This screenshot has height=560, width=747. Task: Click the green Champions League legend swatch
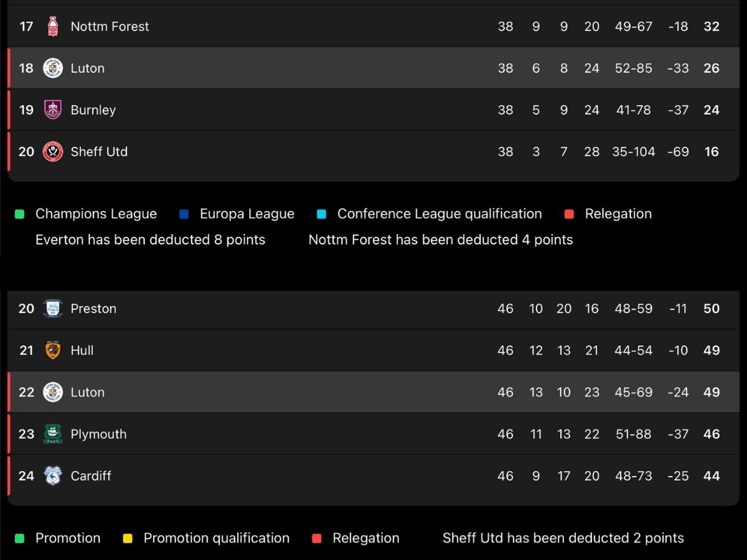coord(19,214)
